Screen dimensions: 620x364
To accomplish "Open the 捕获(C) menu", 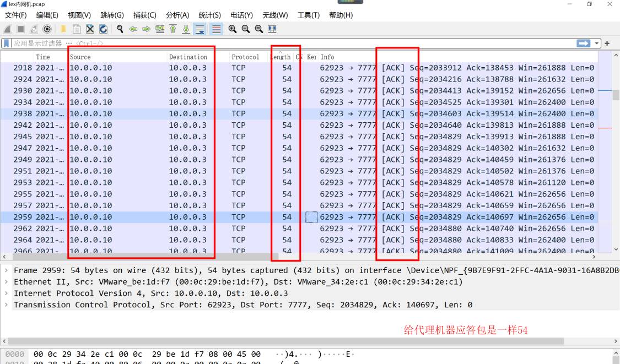I will (145, 15).
